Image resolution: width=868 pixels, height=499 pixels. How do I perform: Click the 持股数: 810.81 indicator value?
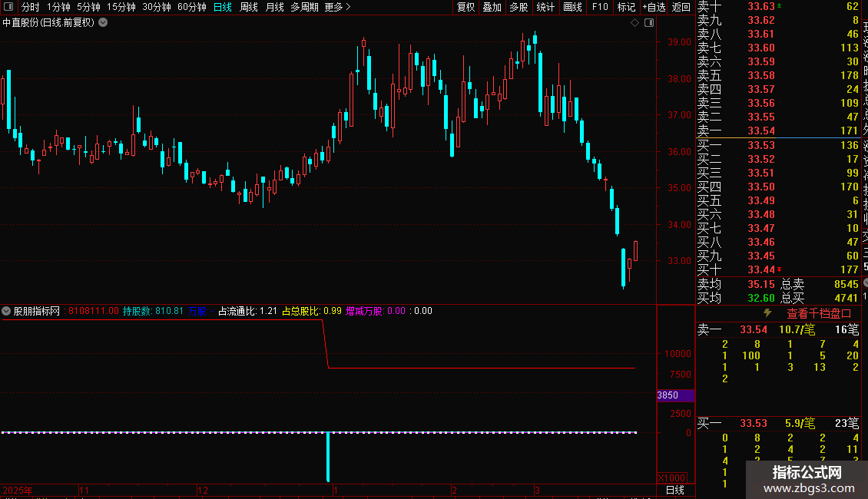(x=153, y=311)
